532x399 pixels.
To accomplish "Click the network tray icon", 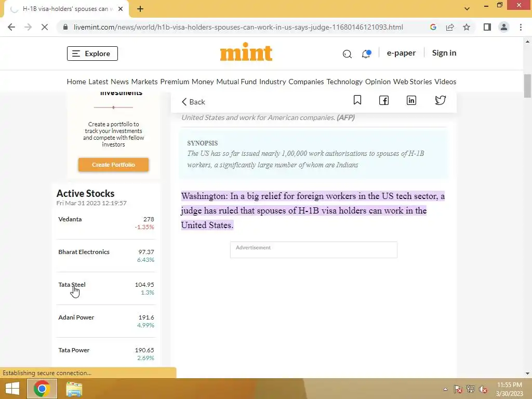I will click(x=471, y=389).
